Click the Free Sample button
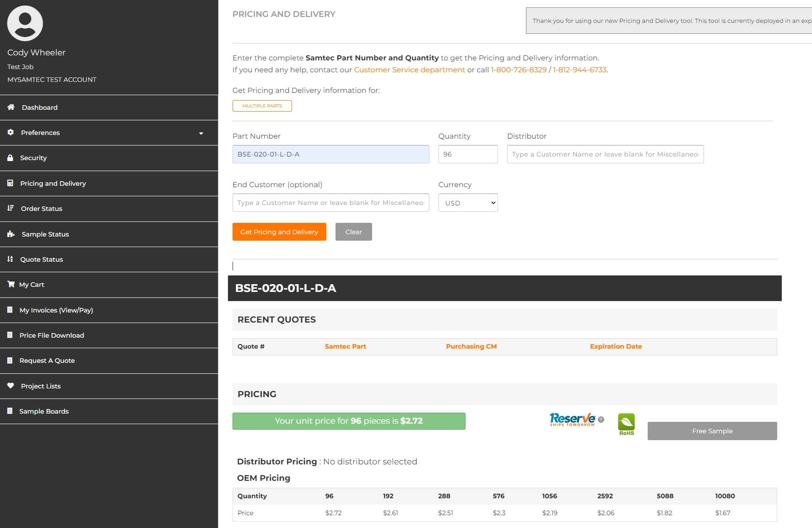812x528 pixels. tap(712, 431)
